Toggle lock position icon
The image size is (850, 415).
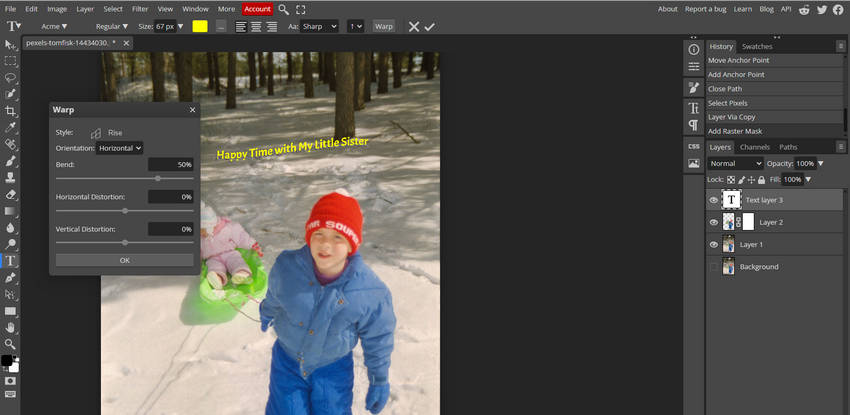point(751,179)
